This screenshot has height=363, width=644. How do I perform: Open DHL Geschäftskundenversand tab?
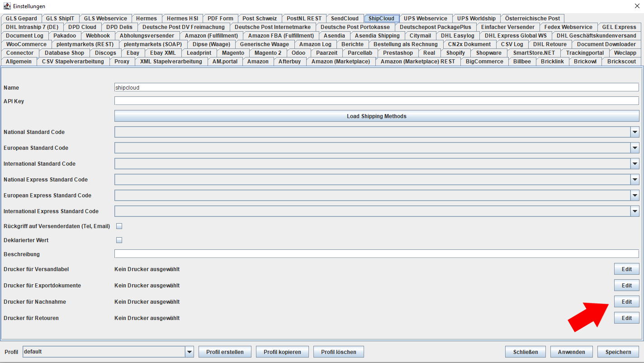coord(597,36)
